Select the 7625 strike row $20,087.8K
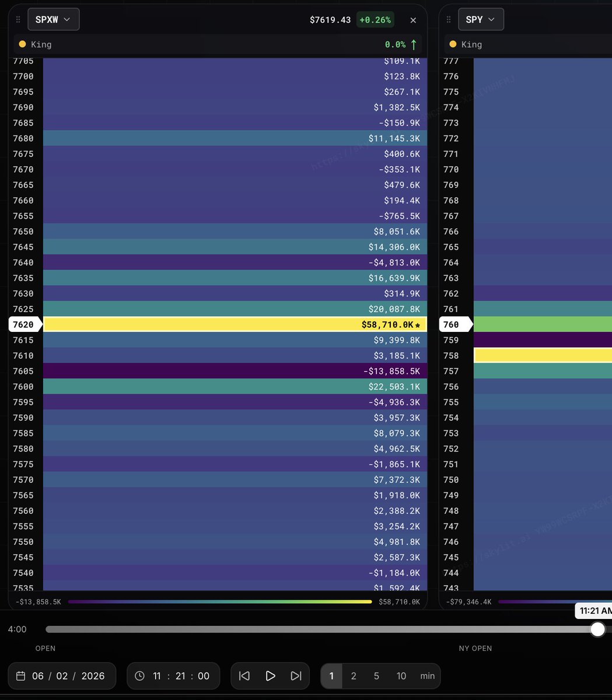The image size is (612, 700). coord(235,309)
